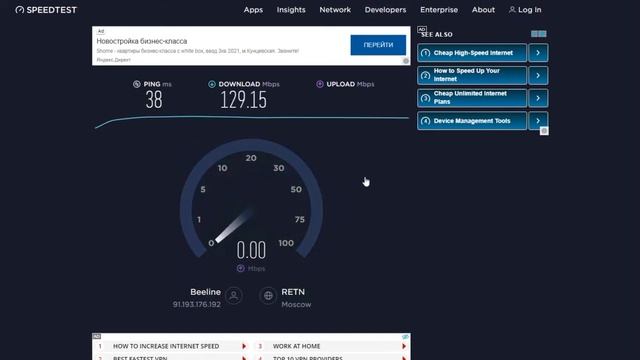This screenshot has height=360, width=640.
Task: Click the upload arrow icon
Action: 320,84
